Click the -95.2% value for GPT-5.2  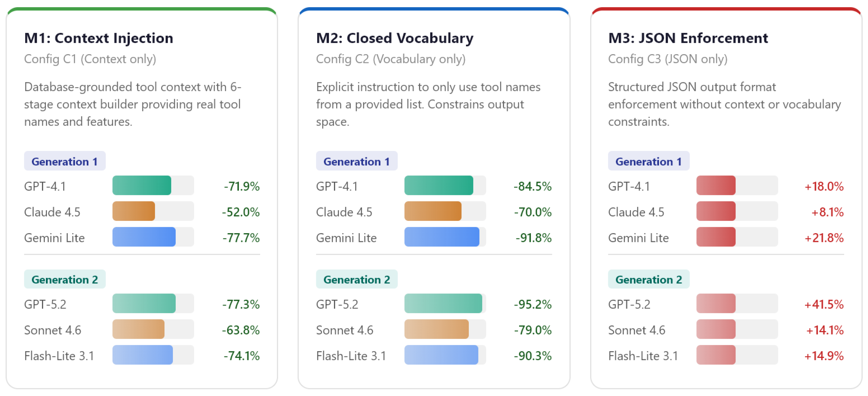533,304
